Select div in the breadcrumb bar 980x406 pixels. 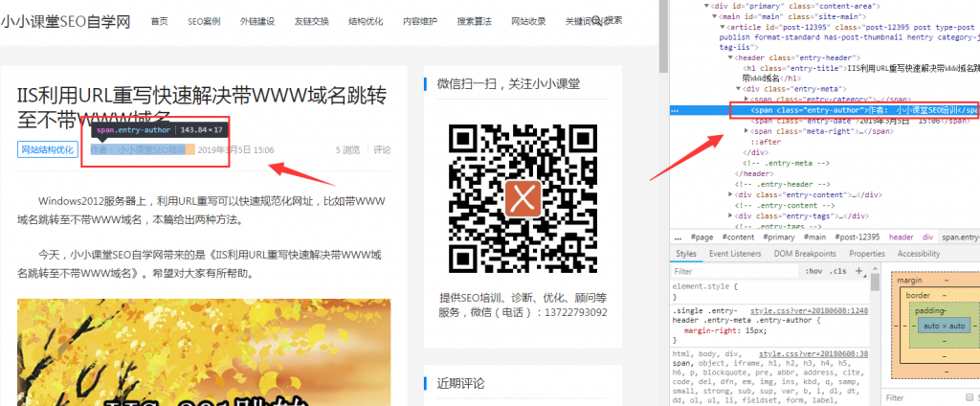(927, 237)
